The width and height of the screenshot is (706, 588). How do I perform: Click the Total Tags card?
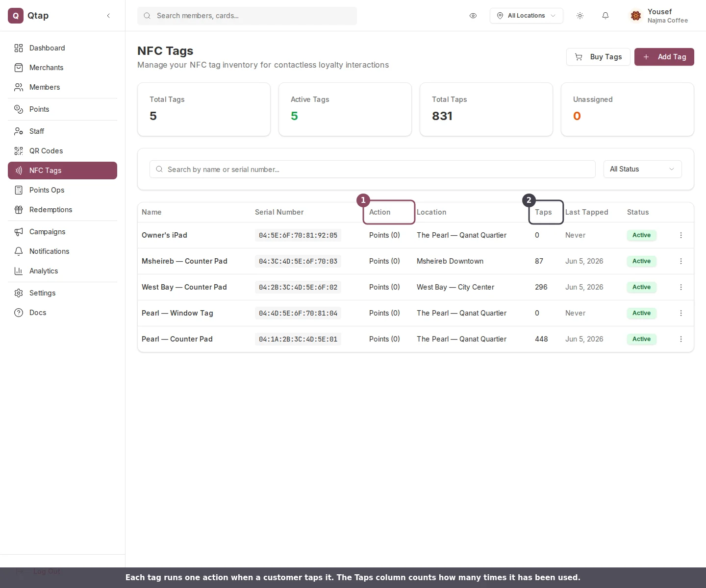click(204, 109)
